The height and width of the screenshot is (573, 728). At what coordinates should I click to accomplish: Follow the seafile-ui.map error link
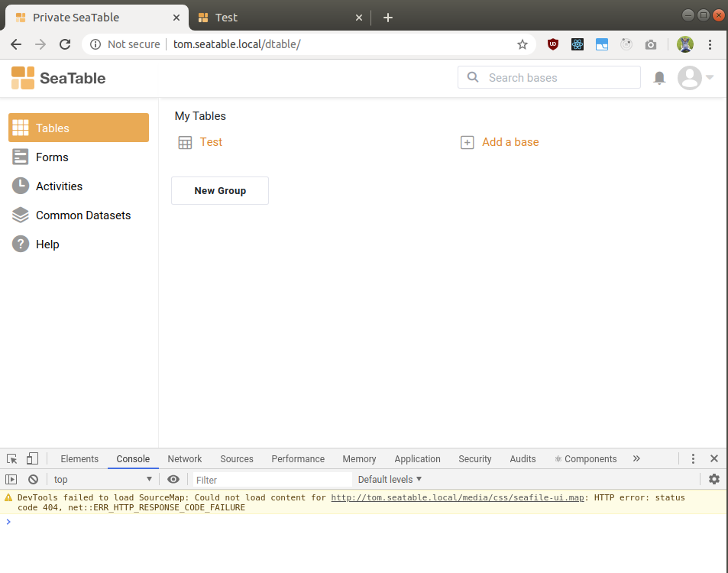[x=457, y=497]
